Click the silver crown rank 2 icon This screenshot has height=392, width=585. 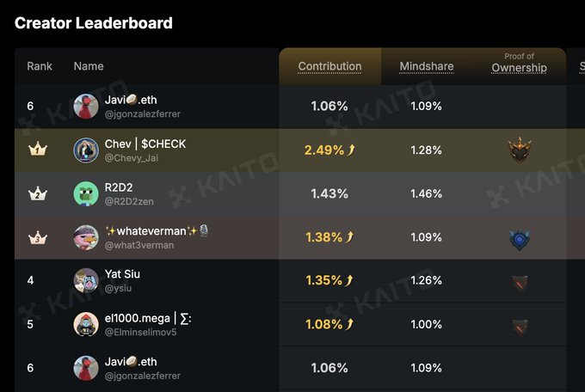(x=36, y=193)
